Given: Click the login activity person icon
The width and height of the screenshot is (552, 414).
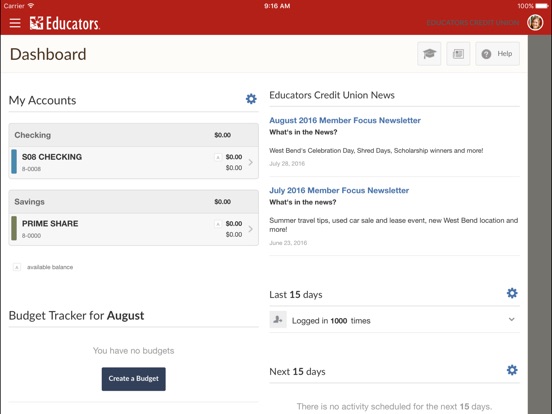Looking at the screenshot, I should 278,320.
